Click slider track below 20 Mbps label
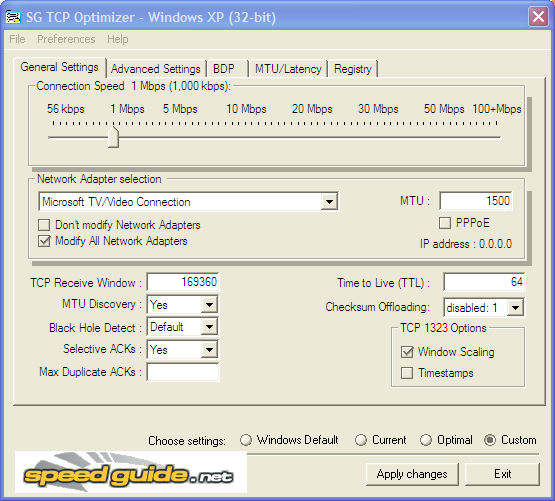Screen dimensions: 555x501 312,137
